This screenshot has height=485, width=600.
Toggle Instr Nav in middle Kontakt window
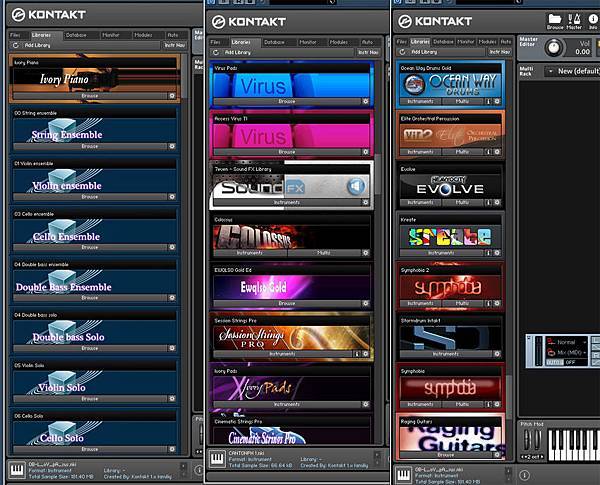(x=368, y=52)
